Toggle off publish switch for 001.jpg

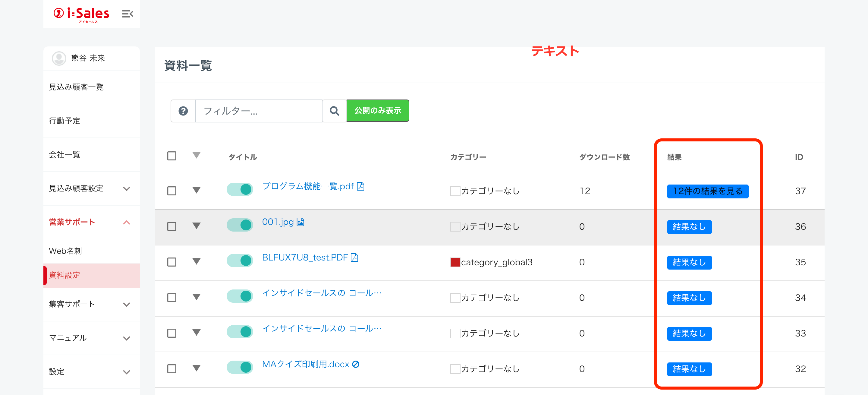coord(240,225)
